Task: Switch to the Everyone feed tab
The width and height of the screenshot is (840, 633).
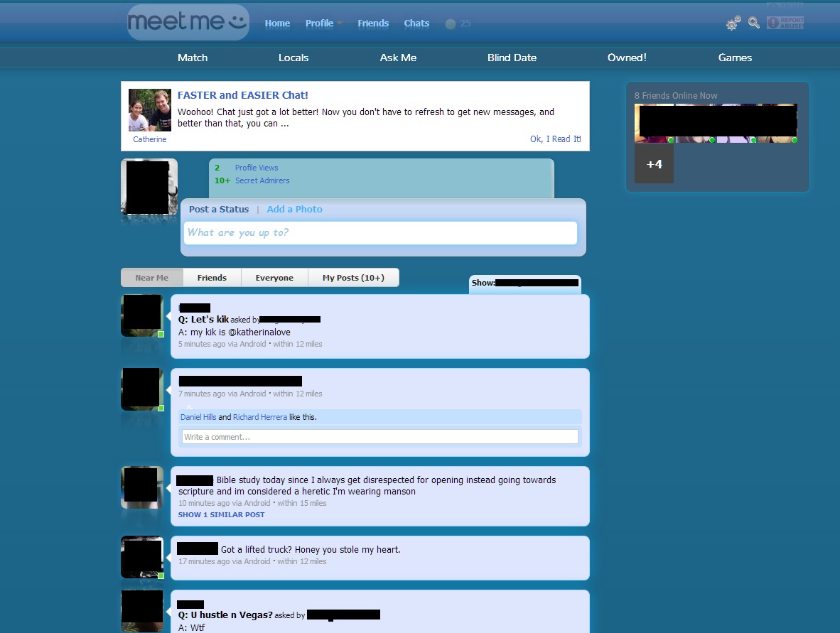Action: click(274, 277)
